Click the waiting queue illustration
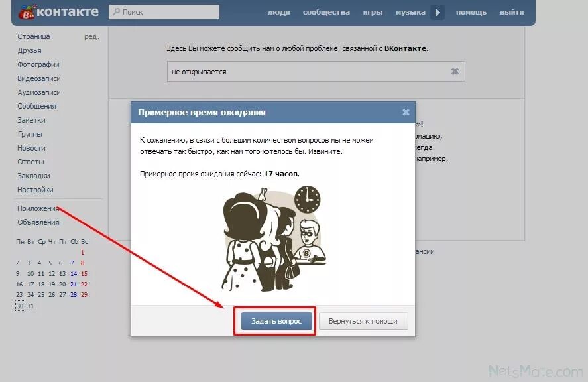588x382 pixels. (273, 238)
